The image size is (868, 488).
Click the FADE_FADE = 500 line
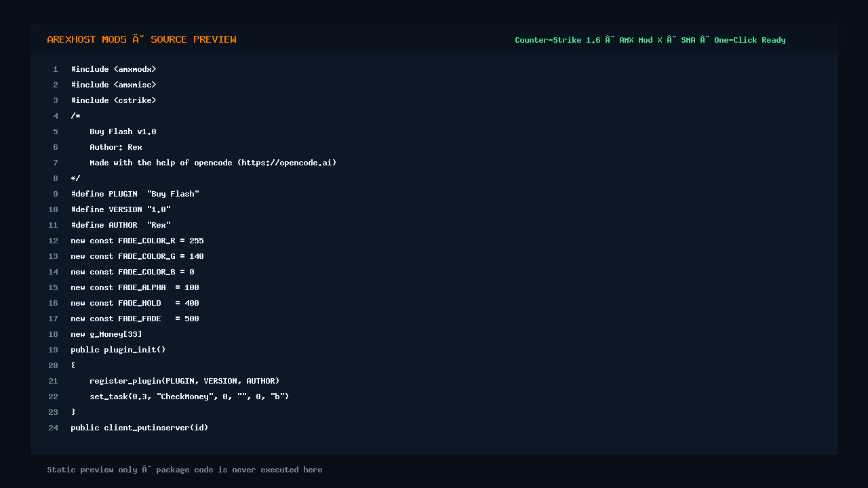pyautogui.click(x=135, y=319)
